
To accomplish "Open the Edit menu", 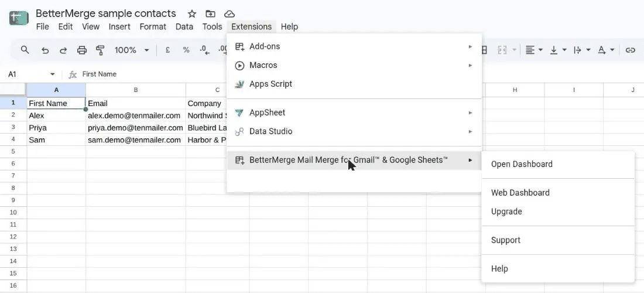I will (x=66, y=27).
